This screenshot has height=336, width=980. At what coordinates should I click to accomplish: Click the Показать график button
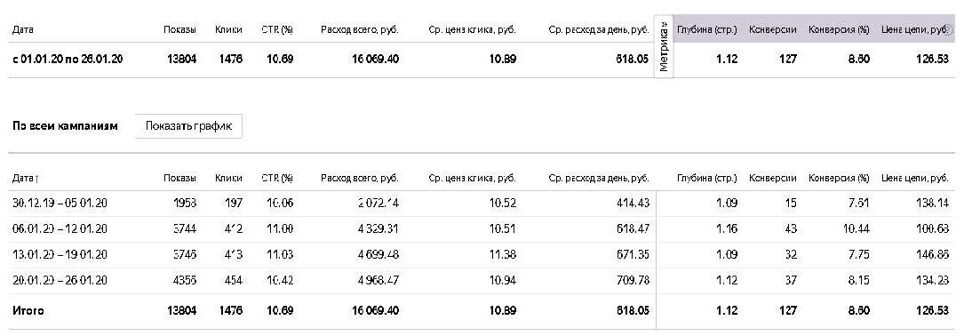tap(188, 125)
